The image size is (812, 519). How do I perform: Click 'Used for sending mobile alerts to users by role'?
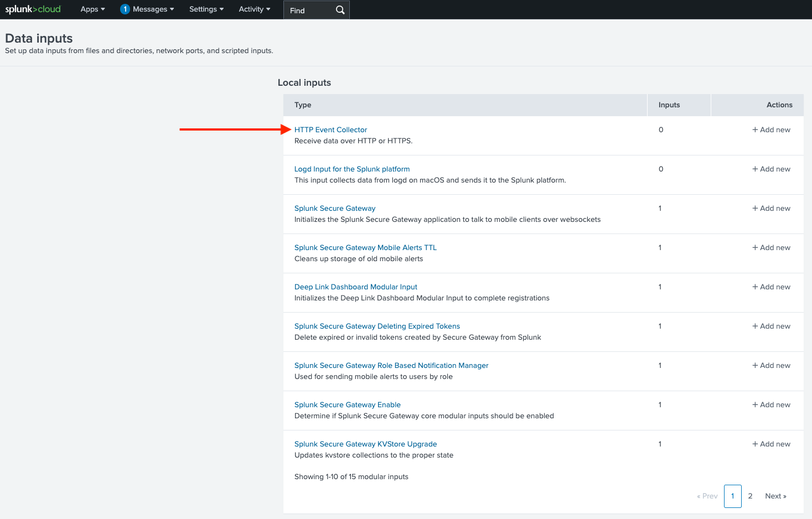click(x=374, y=377)
